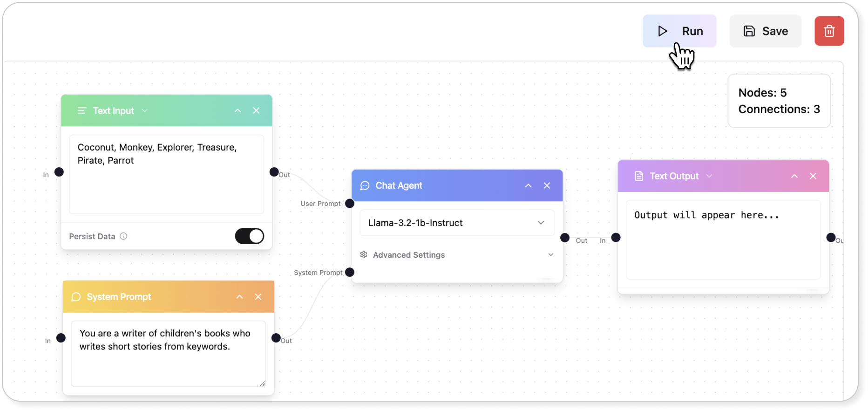Click the Persist Data label
Screen dimensions: 868x411
(x=92, y=236)
